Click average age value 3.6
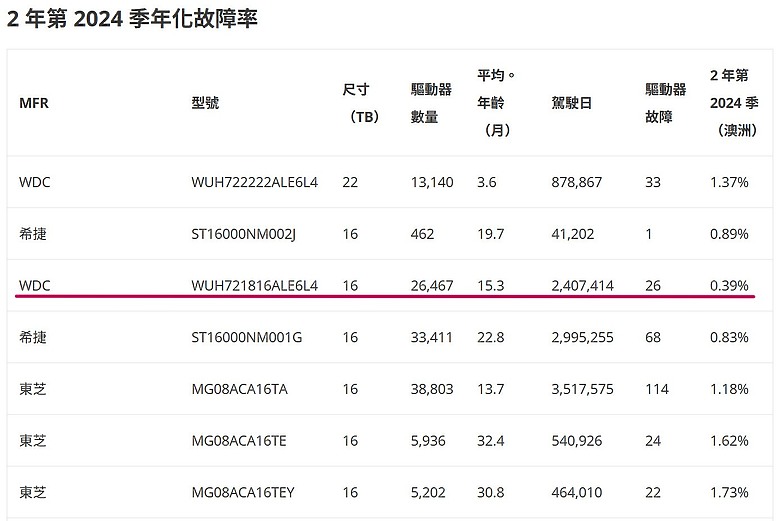The height and width of the screenshot is (521, 780). point(487,182)
